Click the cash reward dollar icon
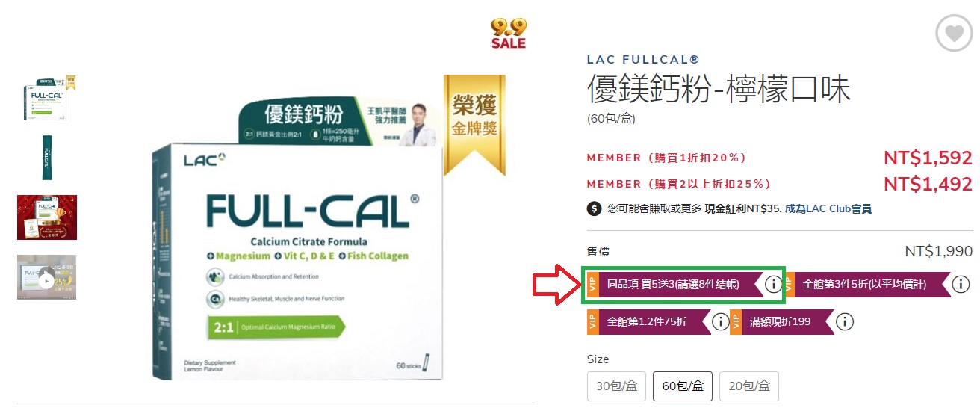 (x=595, y=209)
